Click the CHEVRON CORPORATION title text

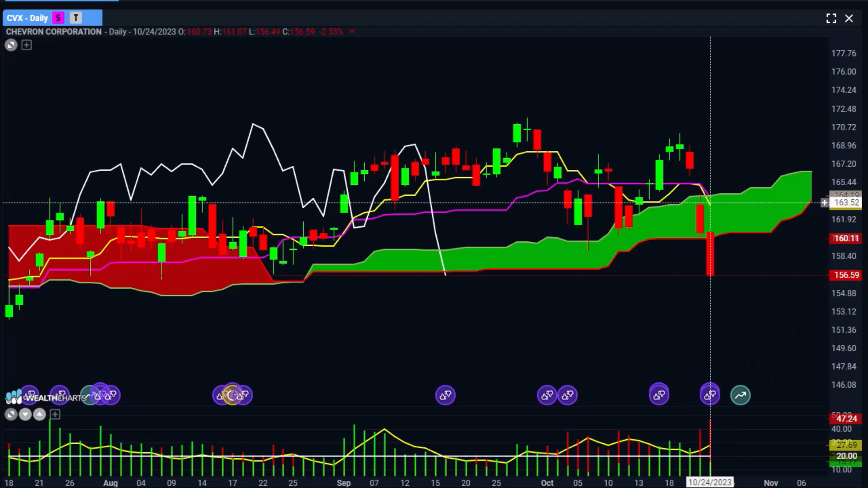coord(54,32)
